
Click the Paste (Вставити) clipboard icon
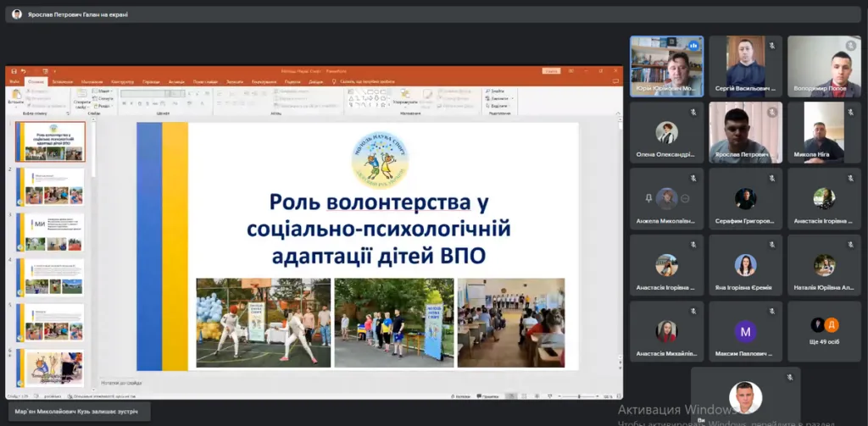coord(15,94)
